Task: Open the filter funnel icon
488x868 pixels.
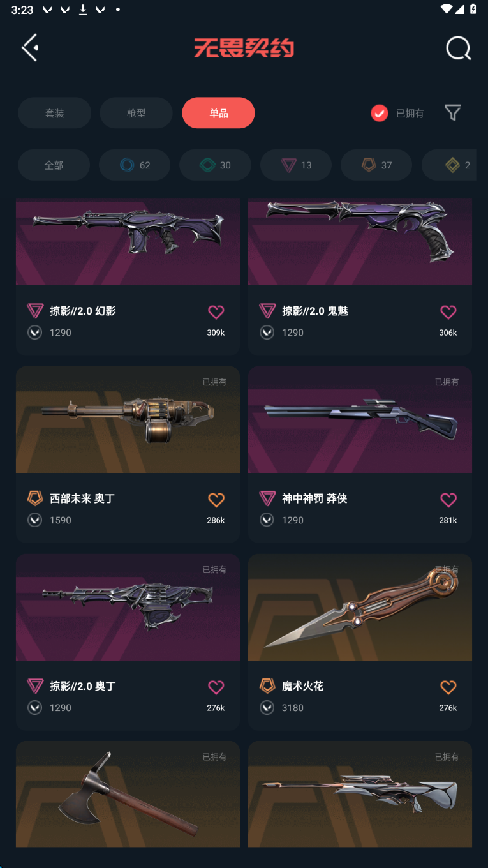Action: coord(453,113)
